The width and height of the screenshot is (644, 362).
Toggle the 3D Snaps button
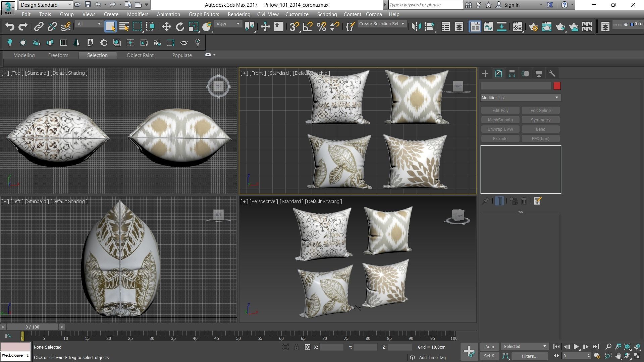[x=294, y=26]
